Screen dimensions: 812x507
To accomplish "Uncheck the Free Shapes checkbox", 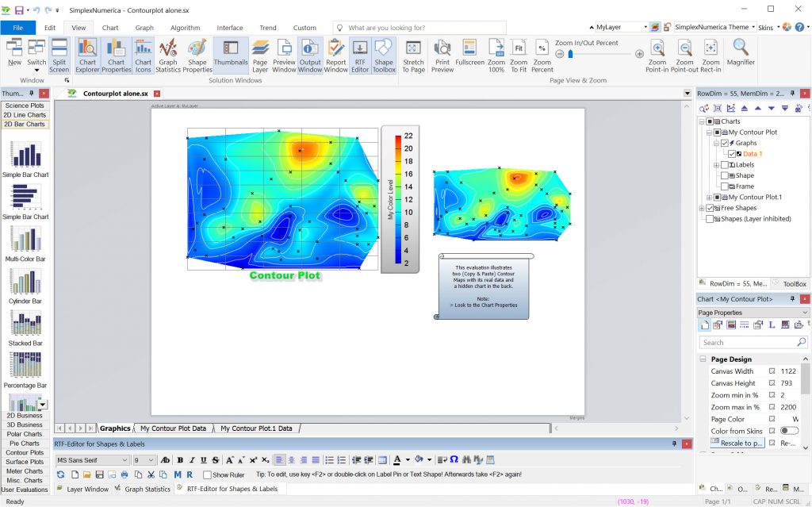I will (x=710, y=208).
